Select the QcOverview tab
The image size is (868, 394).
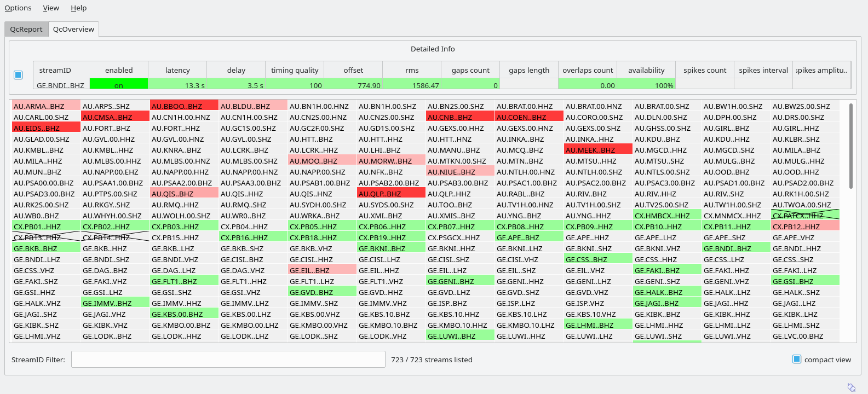coord(73,30)
